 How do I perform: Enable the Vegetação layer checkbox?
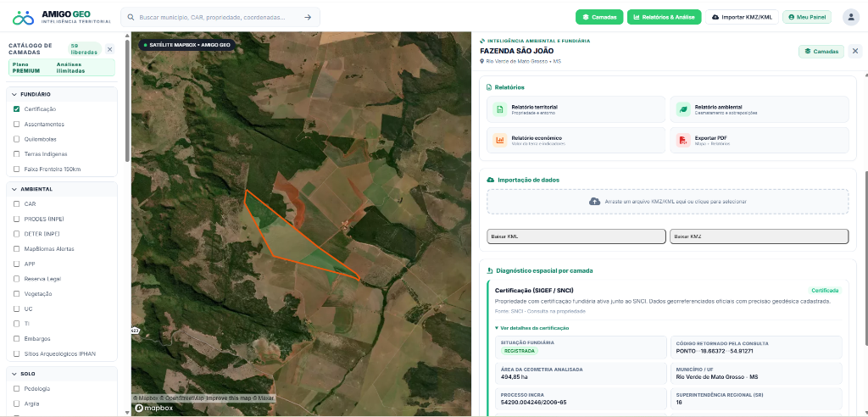[17, 293]
